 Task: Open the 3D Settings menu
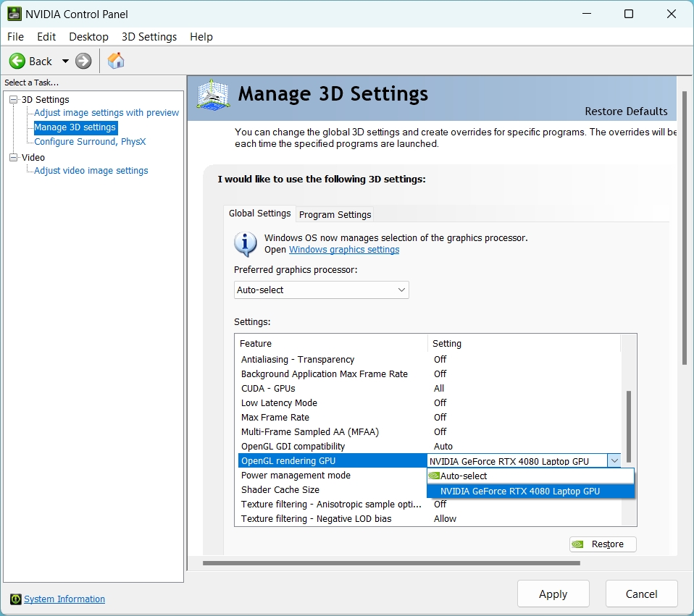(149, 37)
